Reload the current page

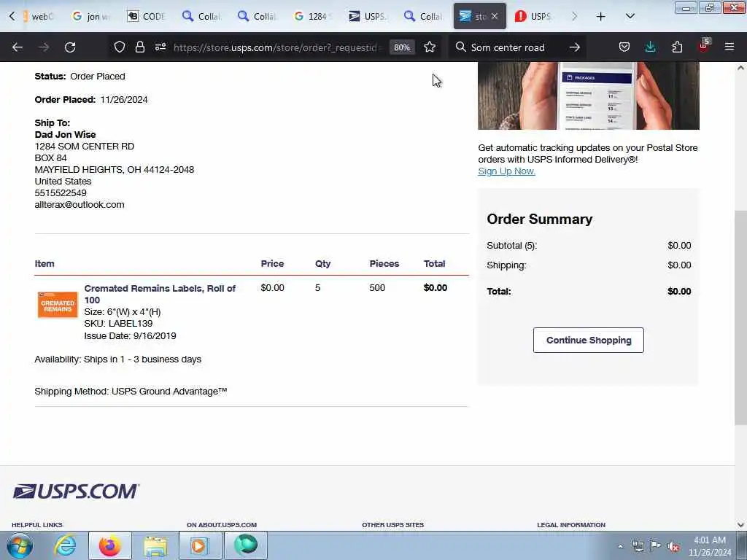(x=70, y=47)
